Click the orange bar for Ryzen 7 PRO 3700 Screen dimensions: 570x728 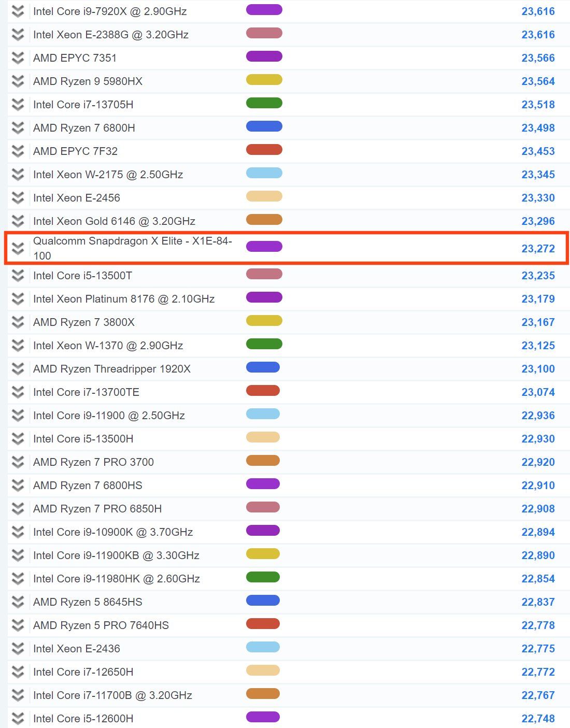coord(263,461)
